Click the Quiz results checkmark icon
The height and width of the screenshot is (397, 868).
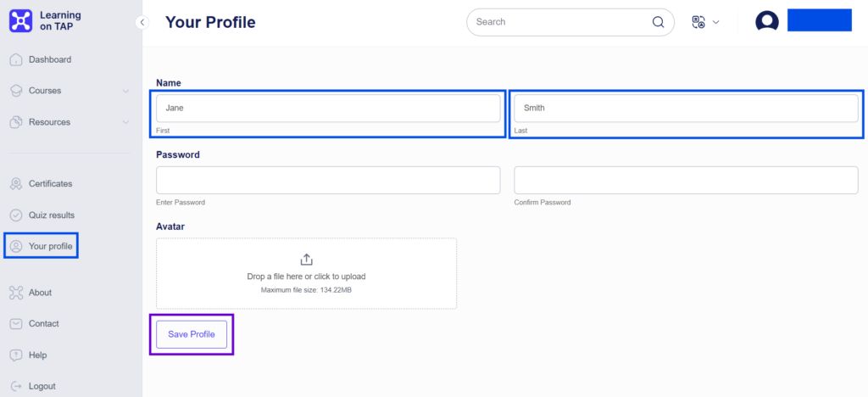click(x=15, y=215)
